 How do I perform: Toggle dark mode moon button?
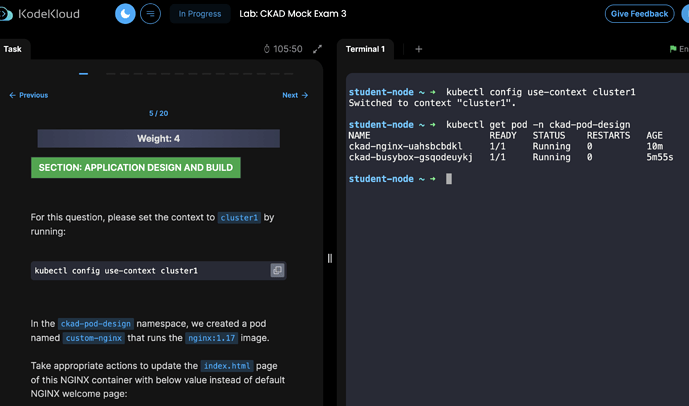tap(125, 14)
